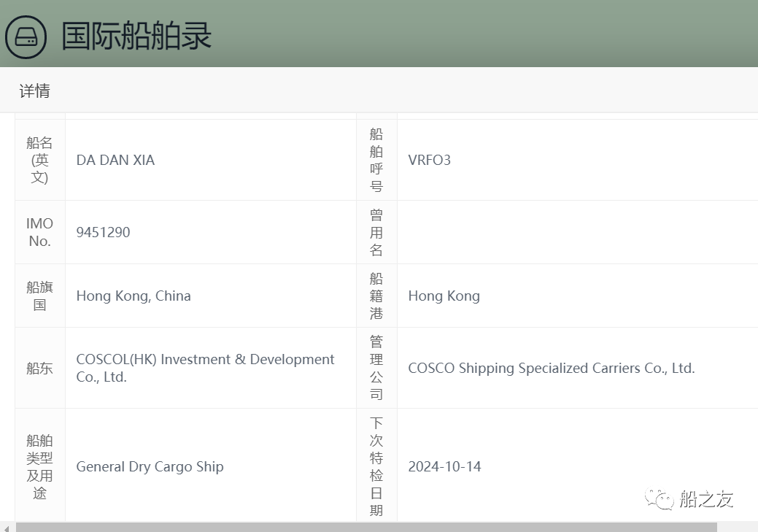Click the IMO No. label cell
The width and height of the screenshot is (758, 532).
tap(39, 232)
